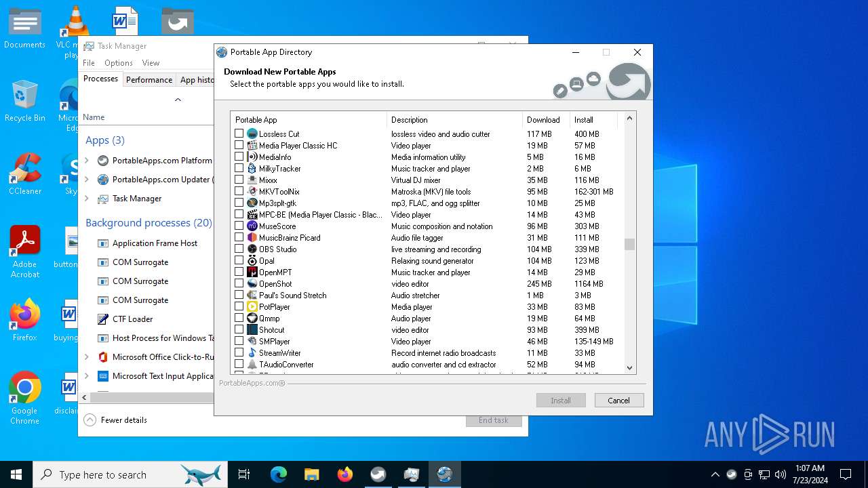
Task: Expand PortableApps.com Platform in Task Manager
Action: tap(87, 161)
